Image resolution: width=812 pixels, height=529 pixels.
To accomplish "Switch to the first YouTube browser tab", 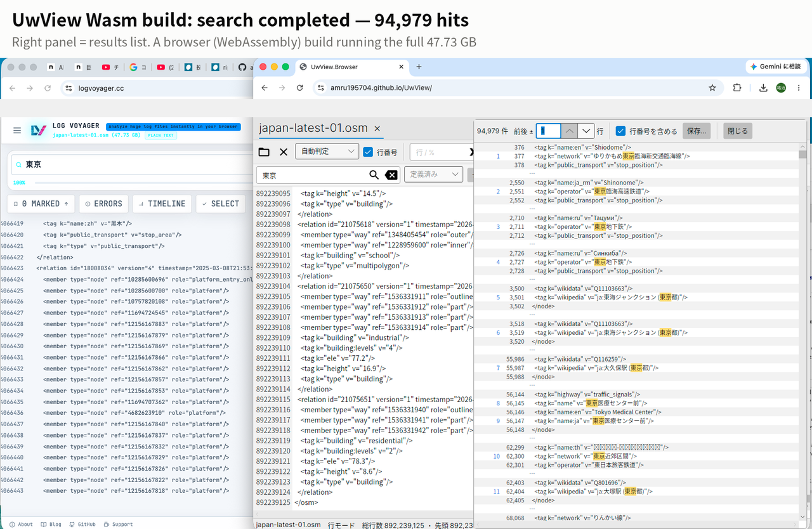I will (109, 67).
